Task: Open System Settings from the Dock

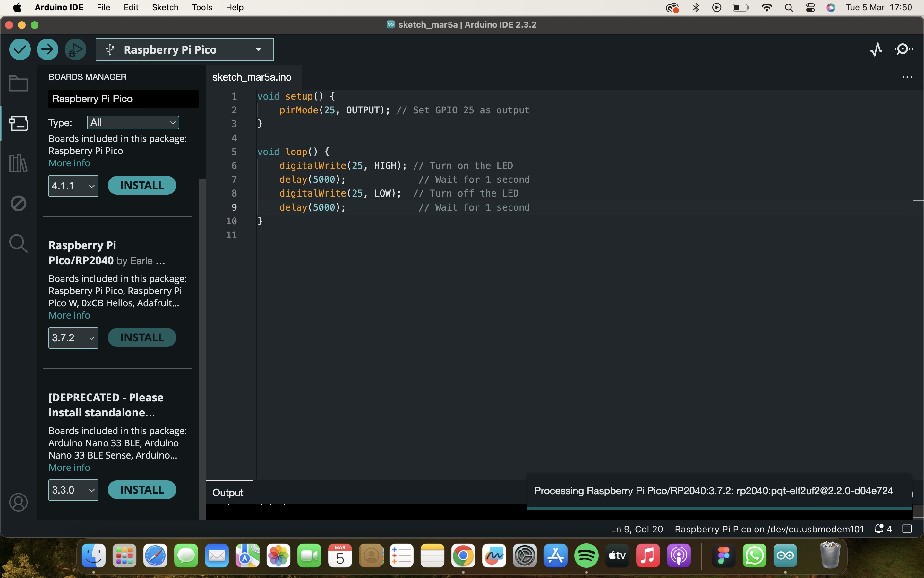Action: click(x=525, y=556)
